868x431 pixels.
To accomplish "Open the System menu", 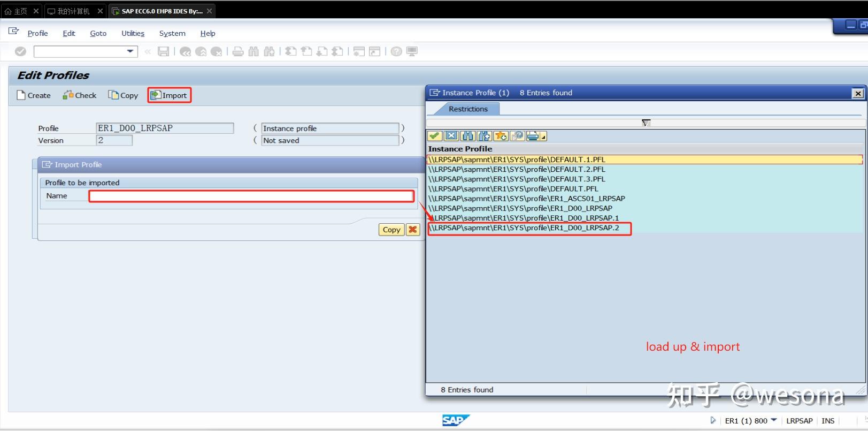I will (x=172, y=33).
